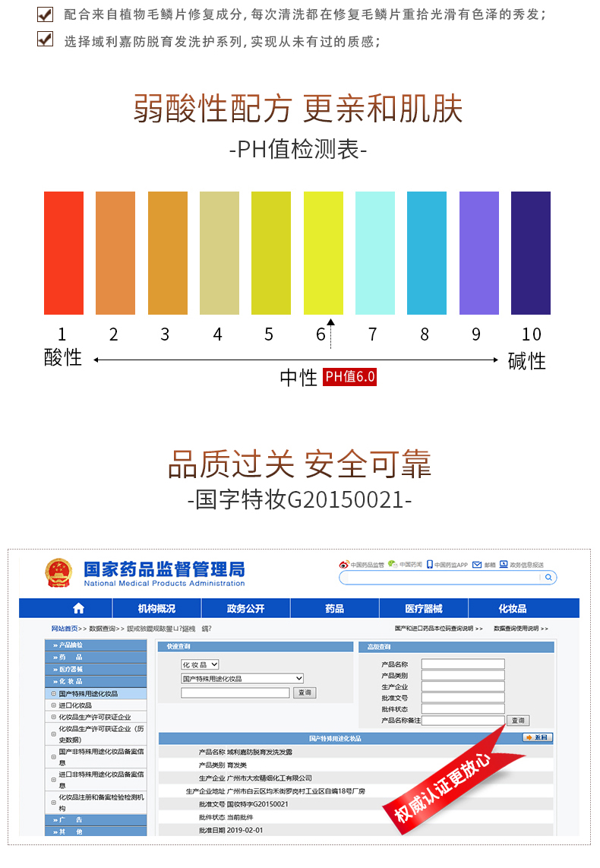Tick the first checkbox about 植物毛鳞片修复成分
The image size is (600, 868).
click(x=45, y=14)
